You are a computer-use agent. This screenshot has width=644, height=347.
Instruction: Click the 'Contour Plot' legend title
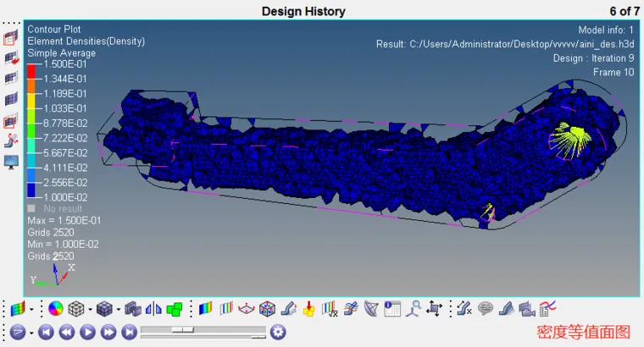[x=54, y=29]
